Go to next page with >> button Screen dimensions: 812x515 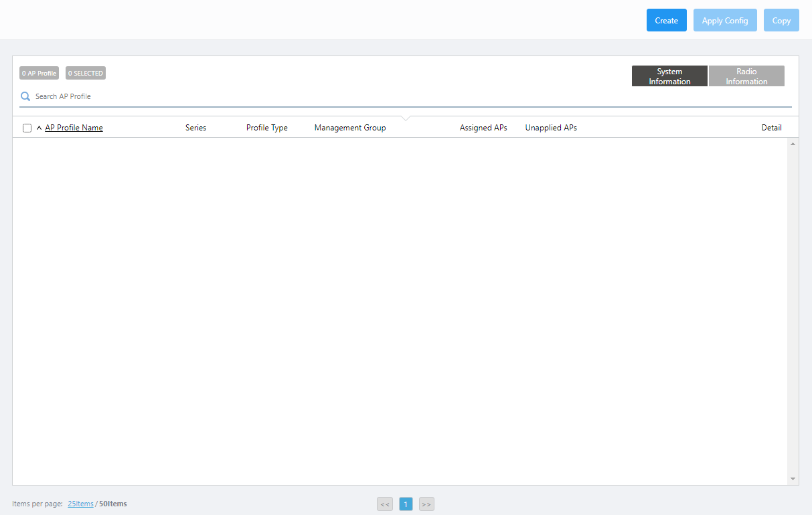pyautogui.click(x=426, y=504)
